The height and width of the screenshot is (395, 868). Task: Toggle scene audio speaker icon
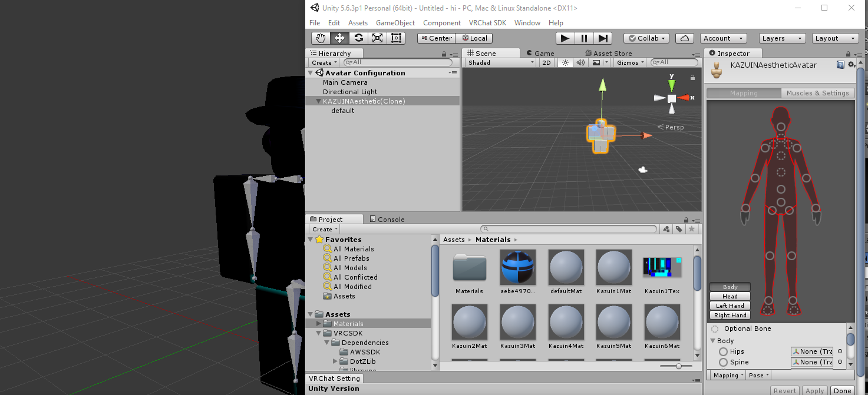pos(580,62)
